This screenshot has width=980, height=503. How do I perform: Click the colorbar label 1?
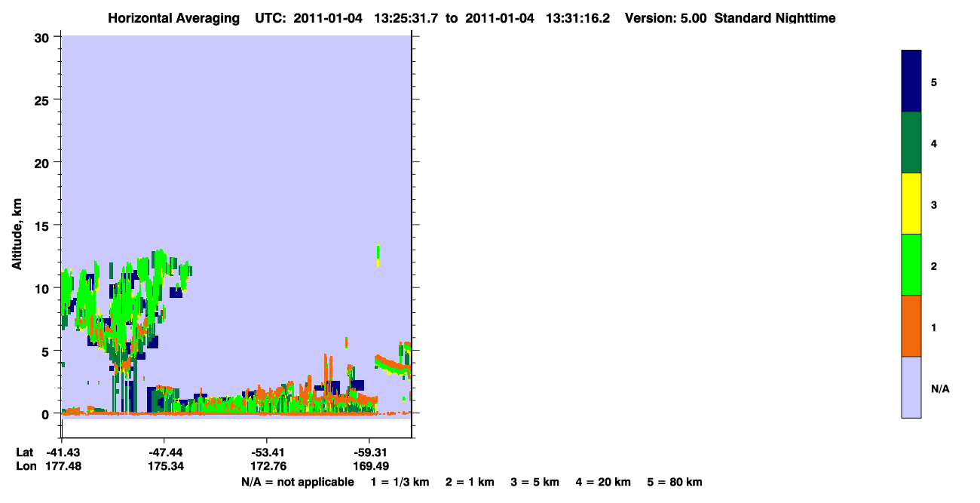(934, 327)
